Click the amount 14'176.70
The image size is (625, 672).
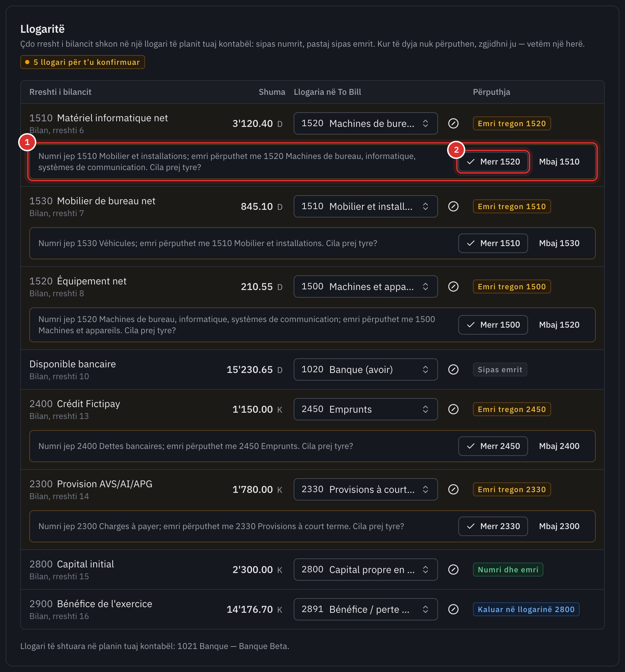click(250, 609)
